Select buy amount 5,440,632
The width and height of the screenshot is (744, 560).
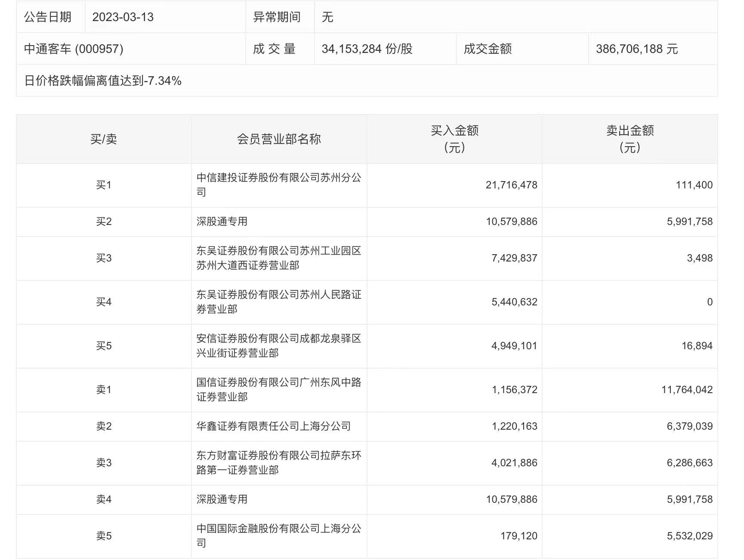pyautogui.click(x=515, y=302)
